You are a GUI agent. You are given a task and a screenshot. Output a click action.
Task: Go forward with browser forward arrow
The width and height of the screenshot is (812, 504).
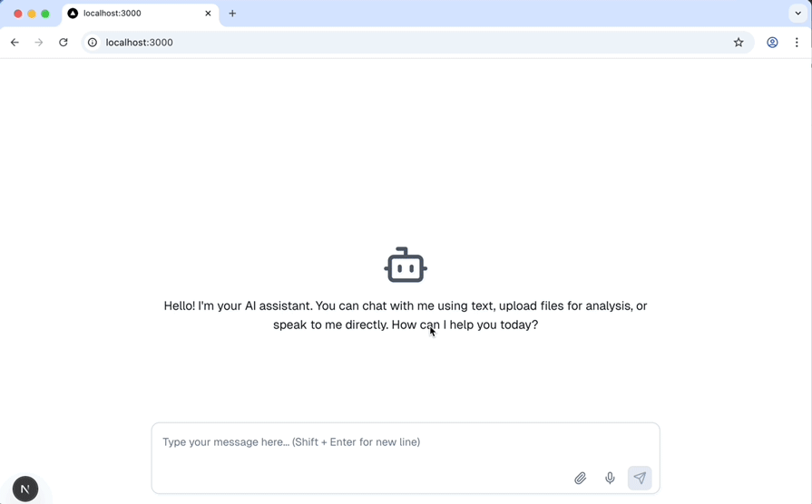(x=39, y=43)
